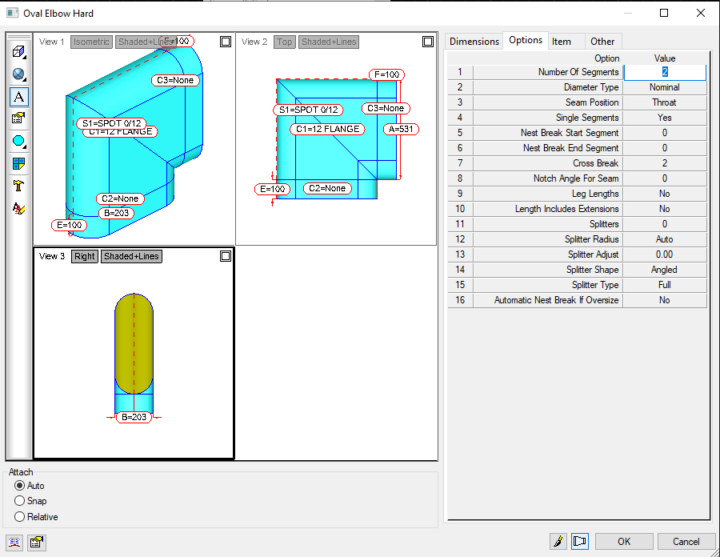Select the Snap attach option
This screenshot has height=557, width=720.
[20, 501]
